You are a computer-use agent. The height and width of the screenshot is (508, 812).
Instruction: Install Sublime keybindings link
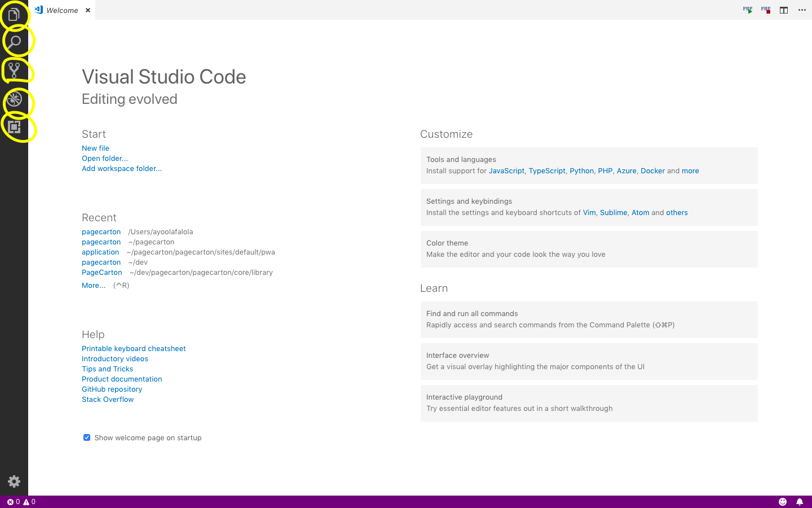(614, 213)
